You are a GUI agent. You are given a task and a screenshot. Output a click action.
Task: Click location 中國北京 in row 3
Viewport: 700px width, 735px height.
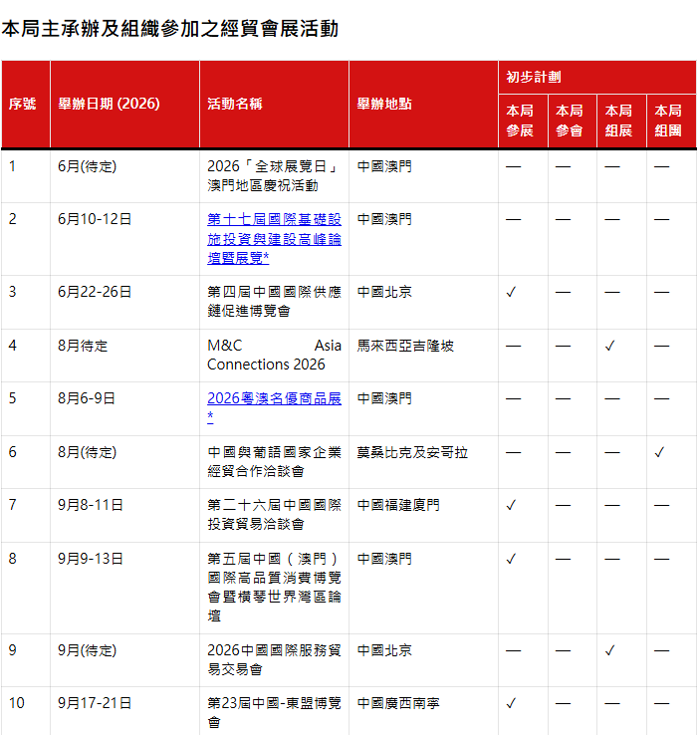[x=384, y=292]
